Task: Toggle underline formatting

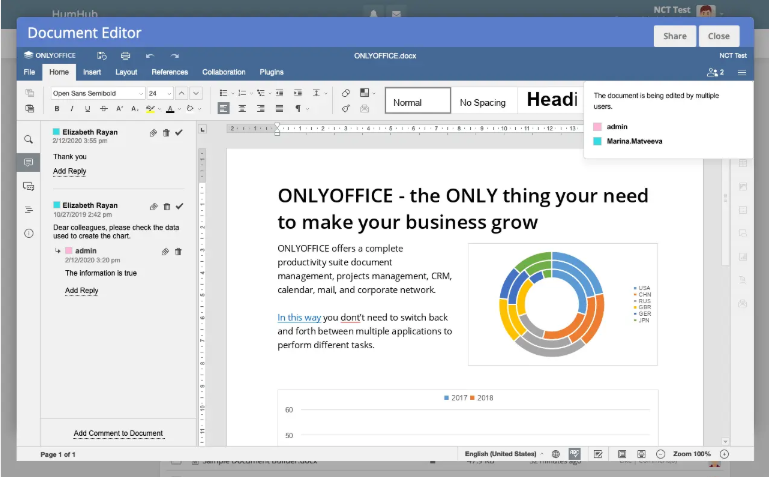Action: [87, 108]
